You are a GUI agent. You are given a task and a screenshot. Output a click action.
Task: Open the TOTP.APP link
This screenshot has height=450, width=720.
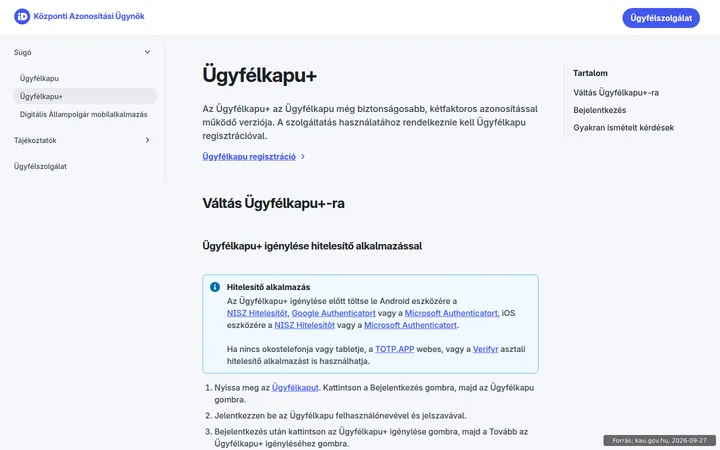pos(394,349)
